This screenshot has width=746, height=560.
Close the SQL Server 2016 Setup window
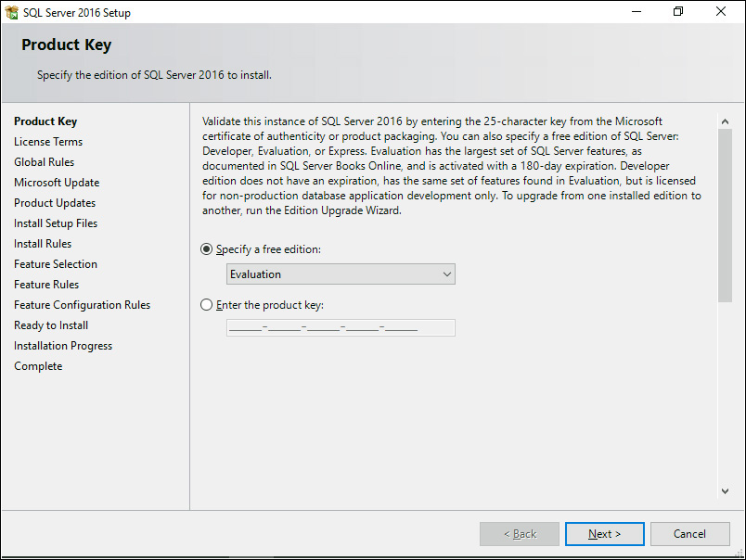pyautogui.click(x=721, y=12)
